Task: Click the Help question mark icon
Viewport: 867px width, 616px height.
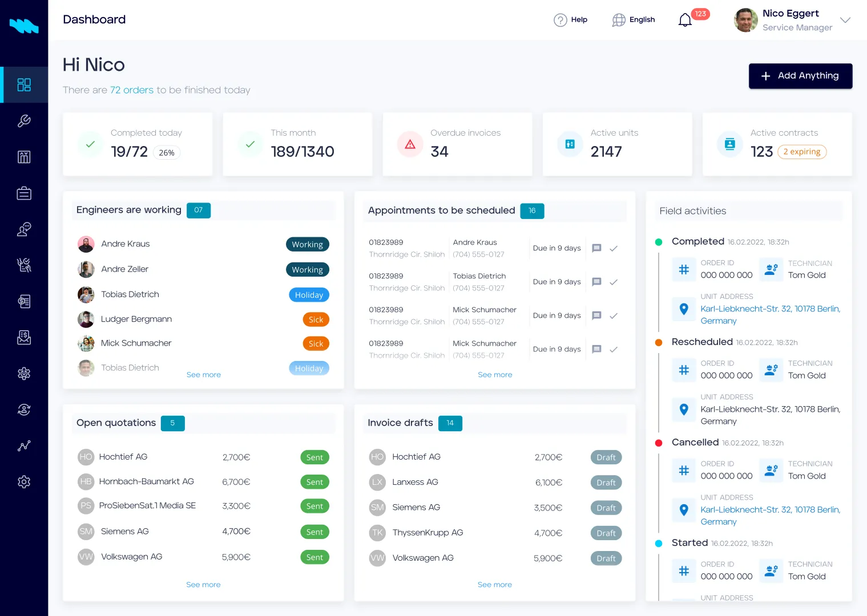Action: coord(560,20)
